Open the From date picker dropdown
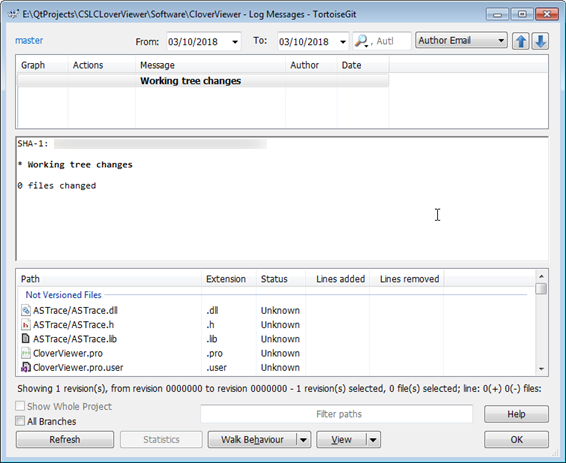This screenshot has width=566, height=463. click(x=235, y=42)
